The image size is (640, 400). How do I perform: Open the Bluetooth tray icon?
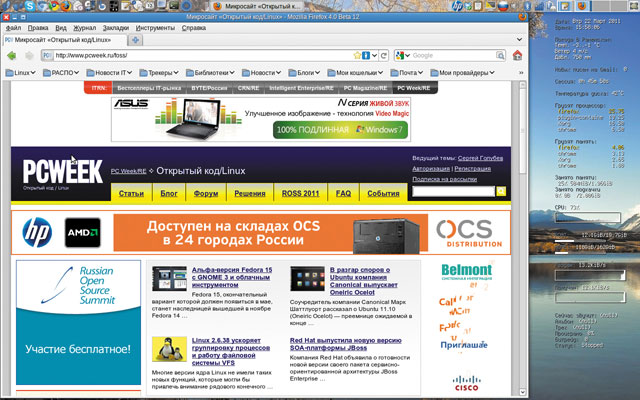coord(527,6)
